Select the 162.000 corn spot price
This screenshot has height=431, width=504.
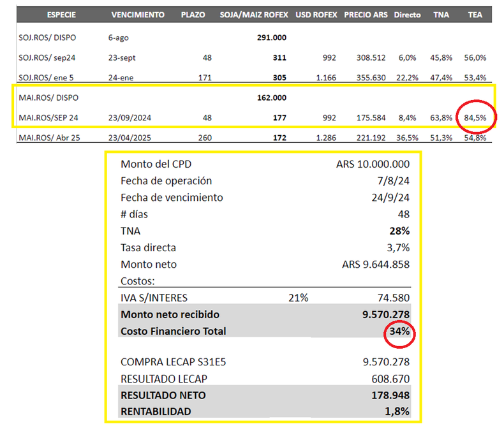click(x=272, y=98)
